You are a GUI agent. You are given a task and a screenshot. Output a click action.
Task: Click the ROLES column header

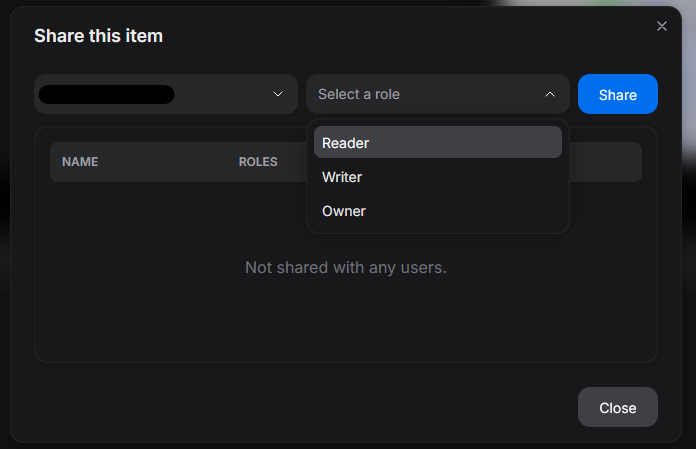click(x=258, y=161)
